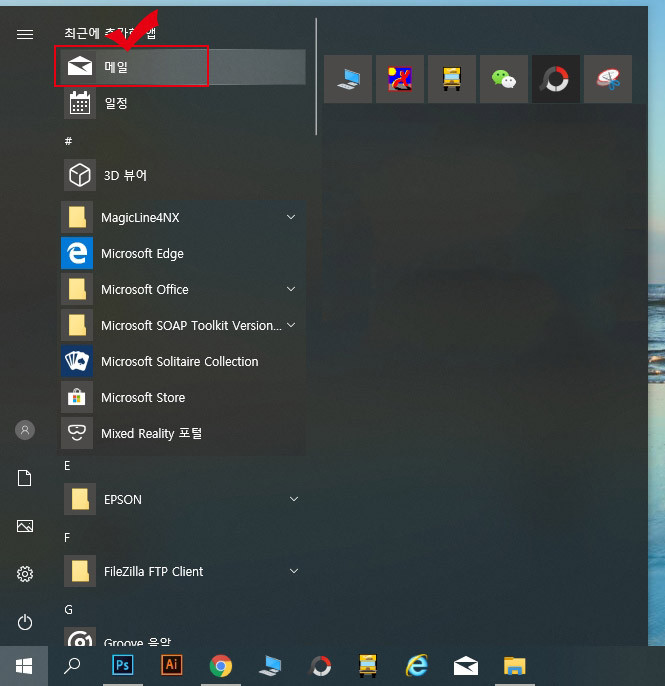Launch Microsoft Edge from app list
This screenshot has height=686, width=665.
point(183,253)
